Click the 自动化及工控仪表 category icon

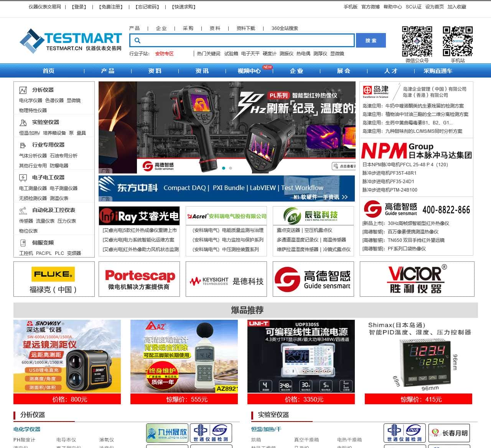23,210
